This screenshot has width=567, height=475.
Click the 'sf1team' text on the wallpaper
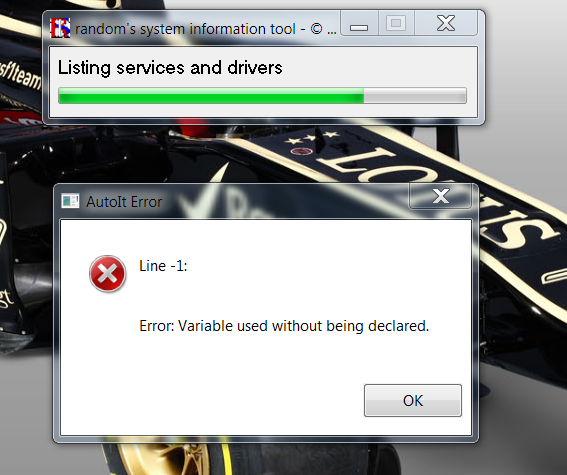point(20,75)
